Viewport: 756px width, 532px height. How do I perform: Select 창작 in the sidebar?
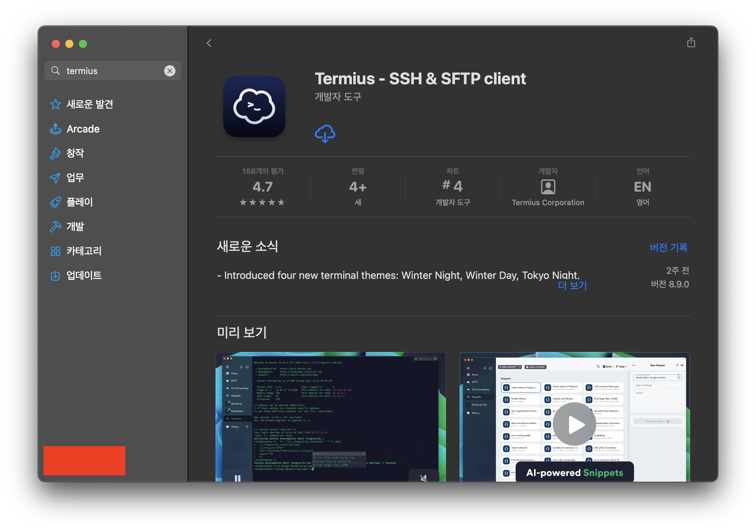(75, 153)
